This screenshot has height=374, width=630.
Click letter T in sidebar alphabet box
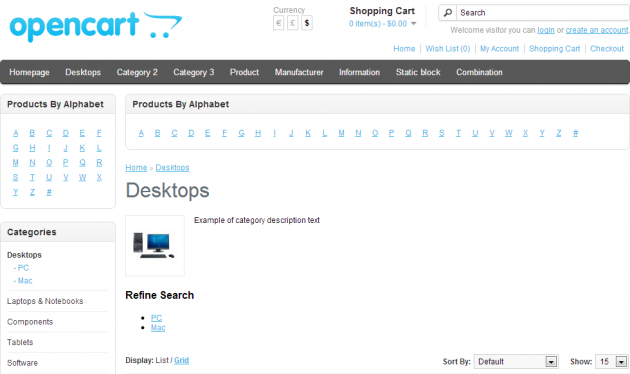[x=32, y=178]
